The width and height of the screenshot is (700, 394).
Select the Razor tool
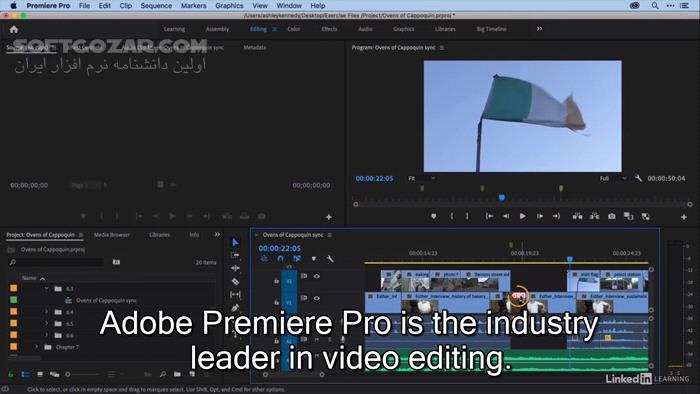point(235,282)
